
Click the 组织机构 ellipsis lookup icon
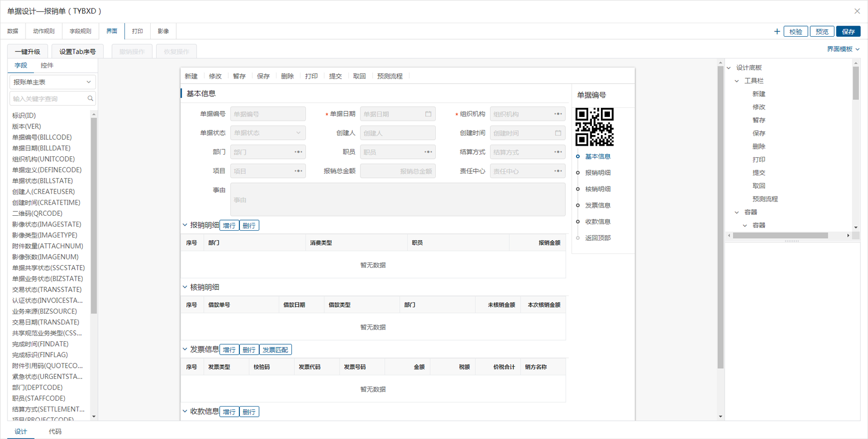tap(558, 114)
